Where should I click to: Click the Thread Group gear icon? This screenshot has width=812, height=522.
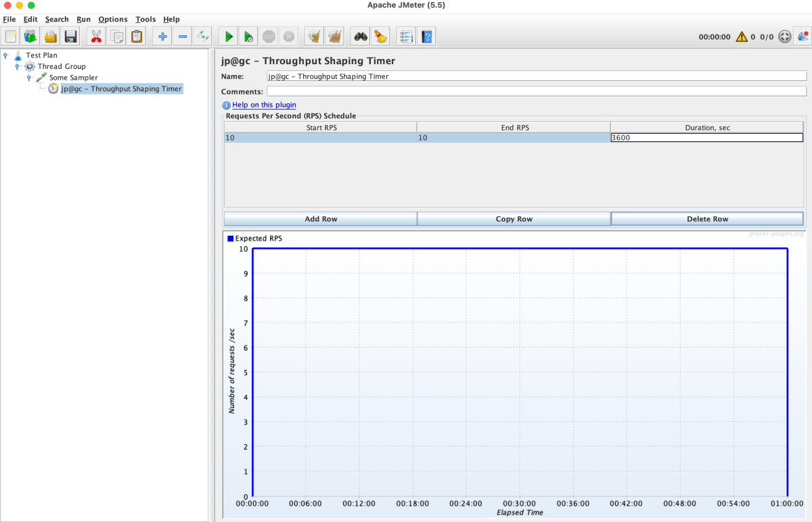point(30,66)
